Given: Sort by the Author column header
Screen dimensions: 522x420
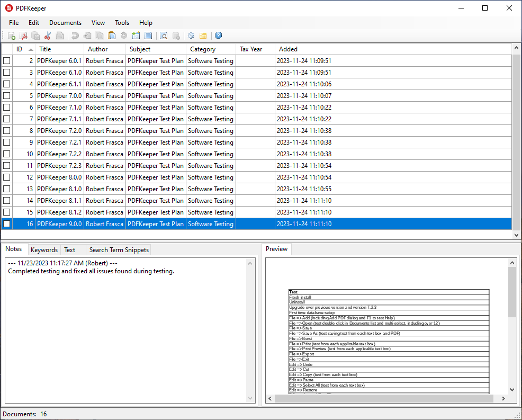Looking at the screenshot, I should click(105, 49).
